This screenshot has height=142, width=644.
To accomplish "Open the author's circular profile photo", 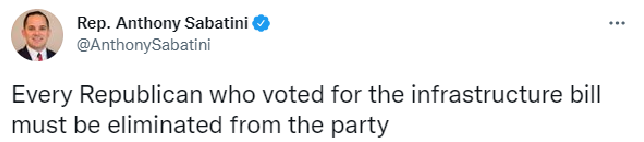I will 37,35.
